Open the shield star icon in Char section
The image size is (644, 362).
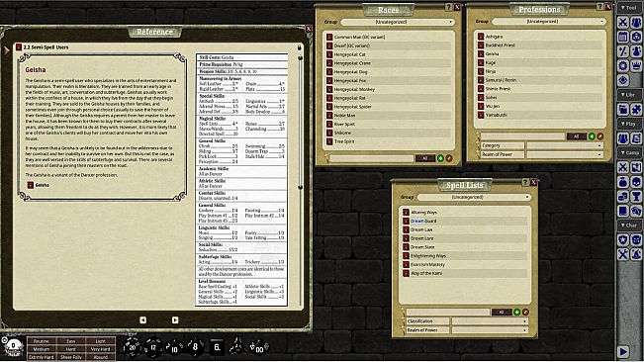623,240
